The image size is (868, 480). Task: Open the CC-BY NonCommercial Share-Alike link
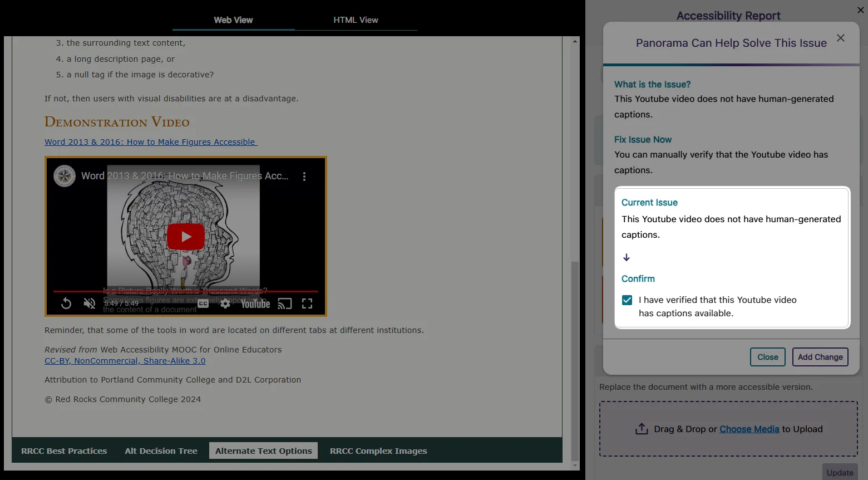click(125, 361)
